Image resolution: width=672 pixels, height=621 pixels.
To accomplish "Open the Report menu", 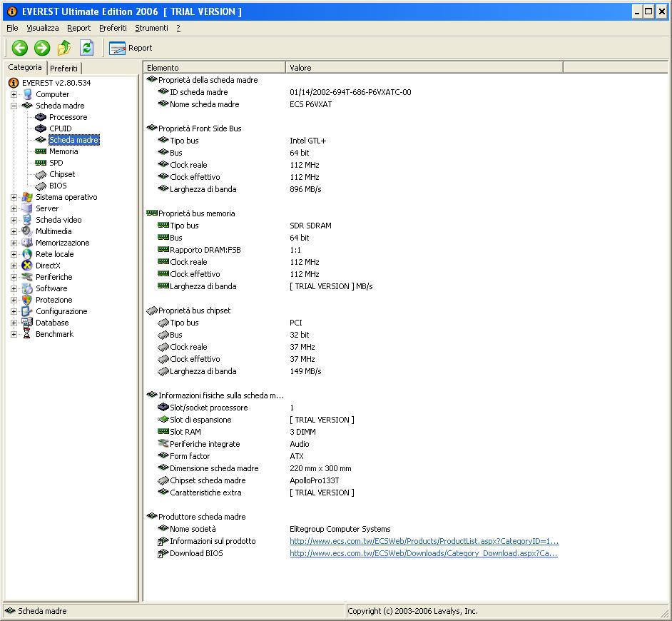I will pyautogui.click(x=79, y=28).
